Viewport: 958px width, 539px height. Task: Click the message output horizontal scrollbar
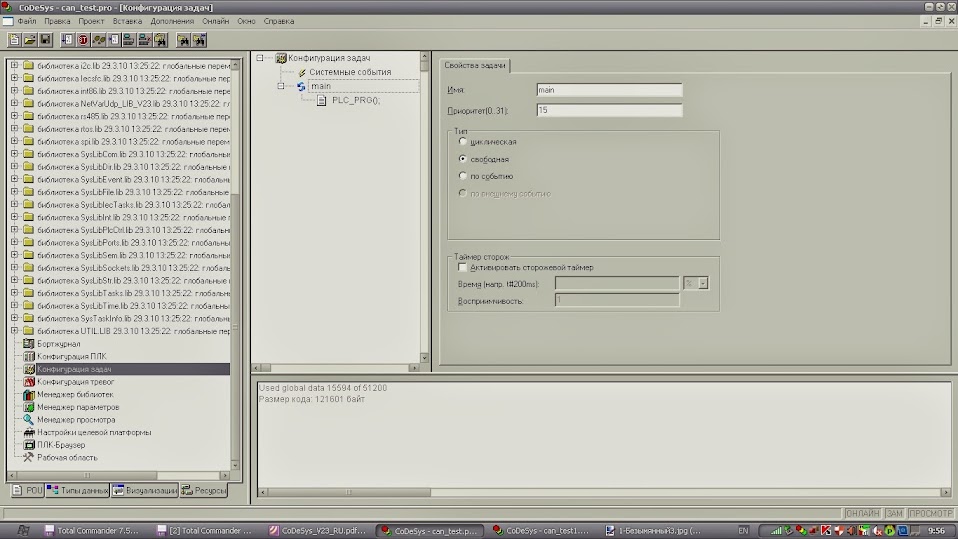click(x=604, y=492)
